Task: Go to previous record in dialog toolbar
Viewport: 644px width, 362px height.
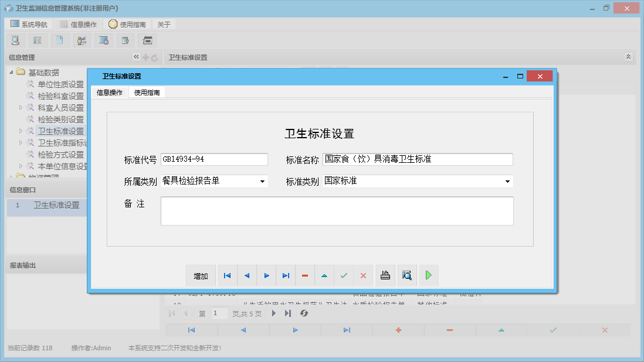Action: click(x=247, y=275)
